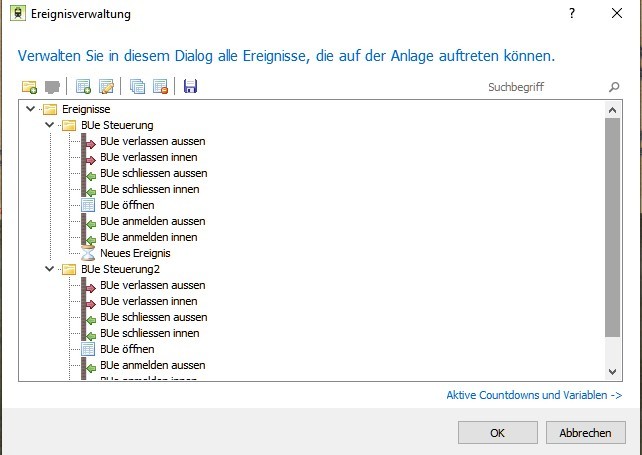The image size is (642, 455).
Task: Click the delete event icon
Action: pos(160,87)
